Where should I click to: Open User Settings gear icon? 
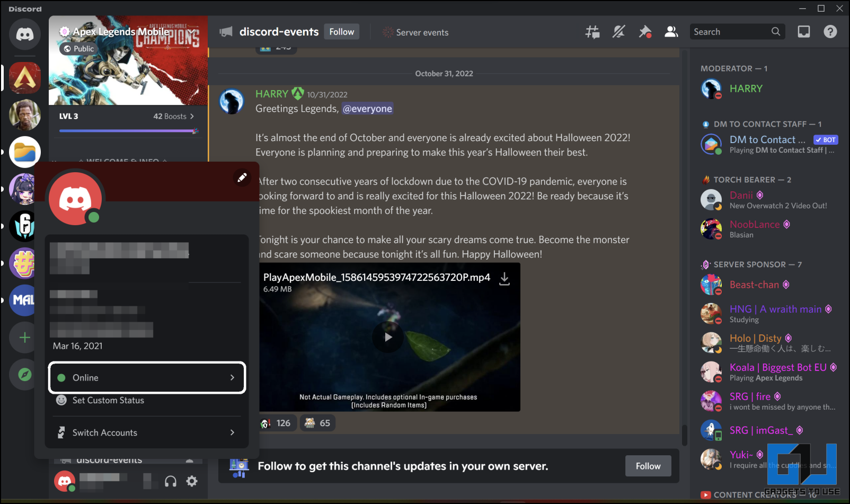(192, 481)
